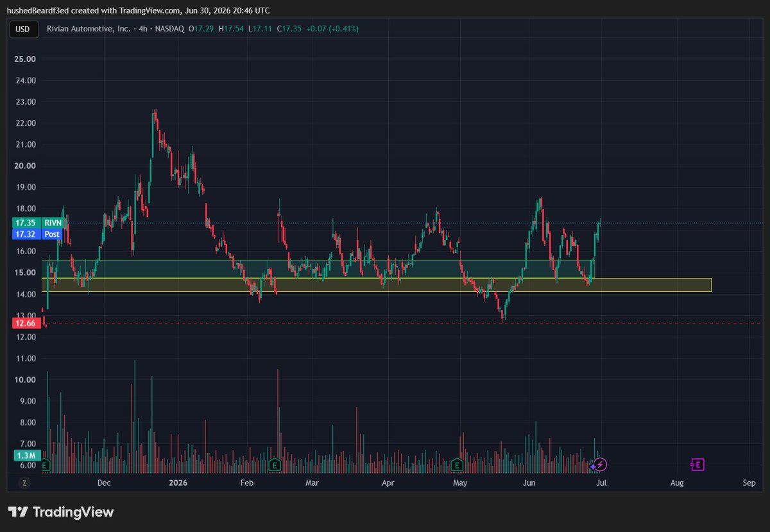This screenshot has height=532, width=770.
Task: Click the high value H17.54
Action: click(231, 29)
